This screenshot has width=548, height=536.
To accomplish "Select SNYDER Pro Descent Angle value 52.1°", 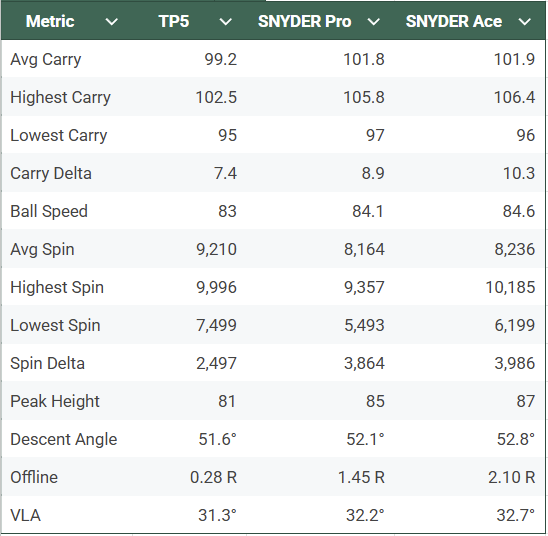I will pyautogui.click(x=365, y=440).
